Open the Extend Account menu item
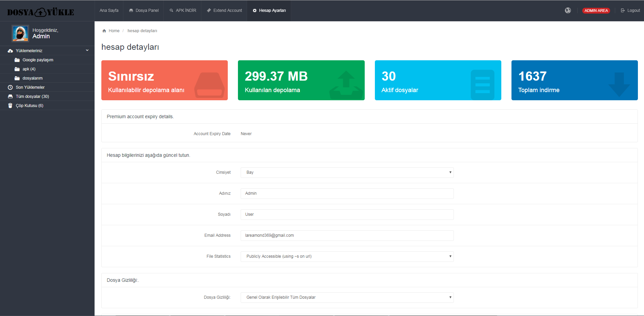This screenshot has width=644, height=316. [x=224, y=10]
